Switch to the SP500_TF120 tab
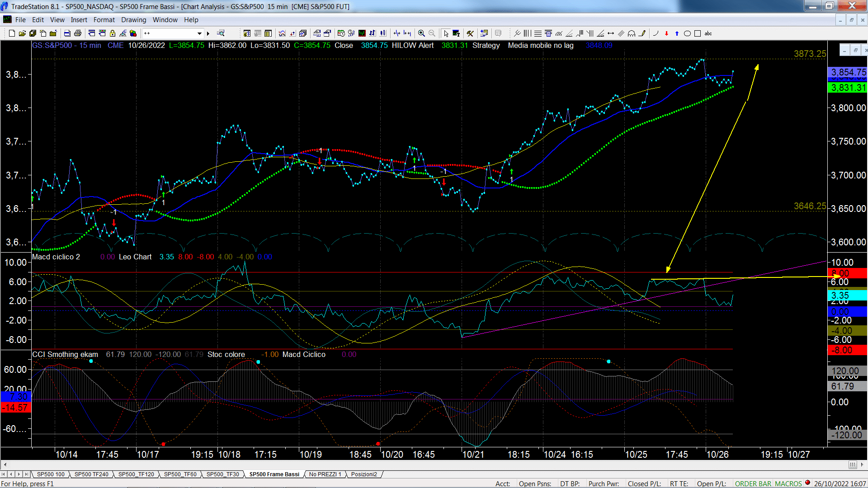 pyautogui.click(x=136, y=474)
